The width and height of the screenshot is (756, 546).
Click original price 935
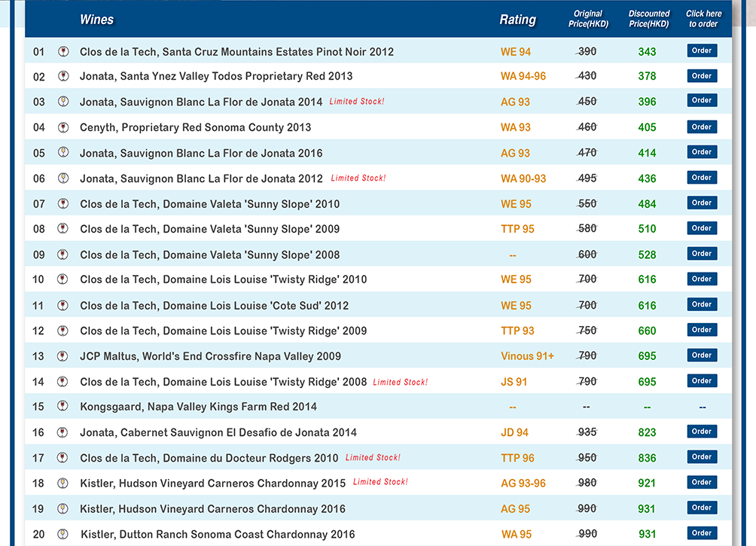587,432
